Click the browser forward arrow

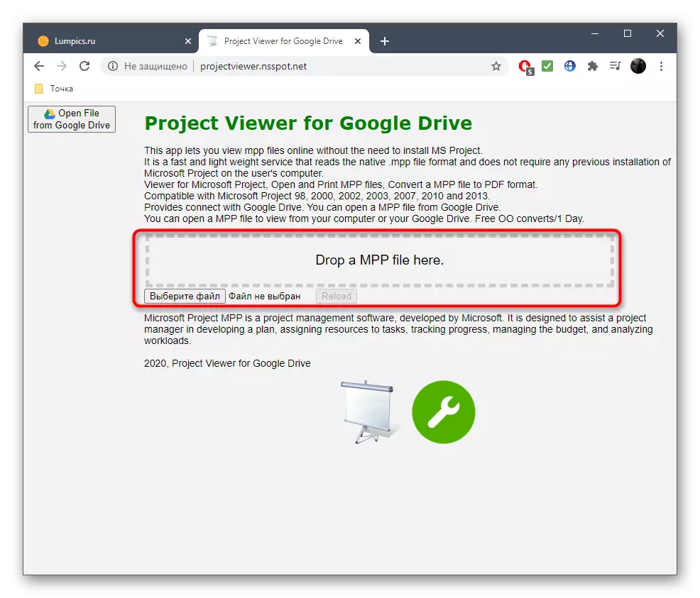point(62,67)
